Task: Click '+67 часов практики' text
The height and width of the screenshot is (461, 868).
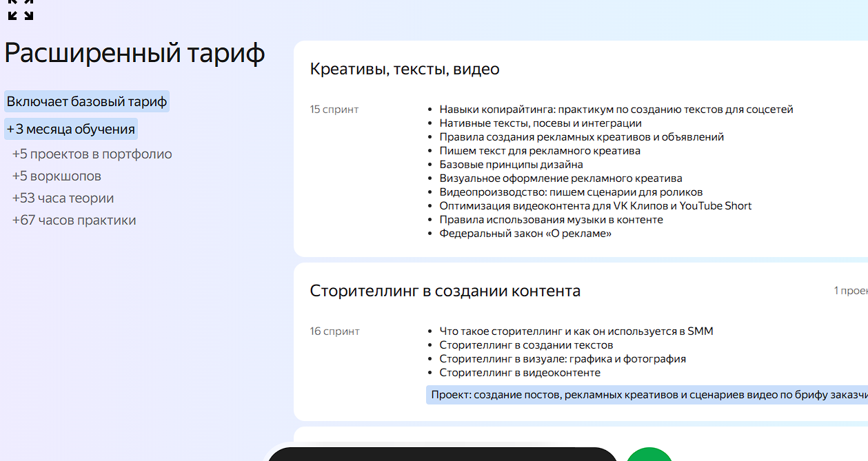Action: click(74, 220)
